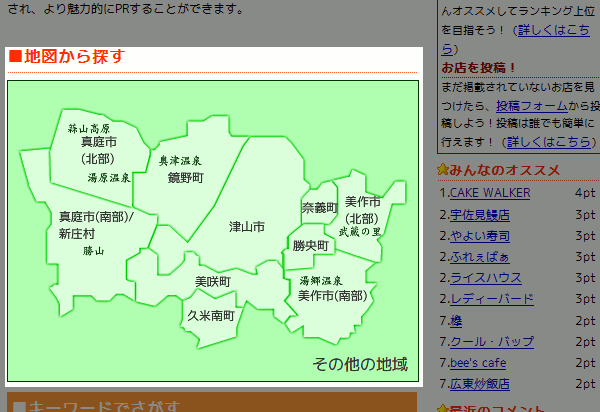This screenshot has width=600, height=412.
Task: Click the 地図から探す heading
Action: [x=67, y=57]
